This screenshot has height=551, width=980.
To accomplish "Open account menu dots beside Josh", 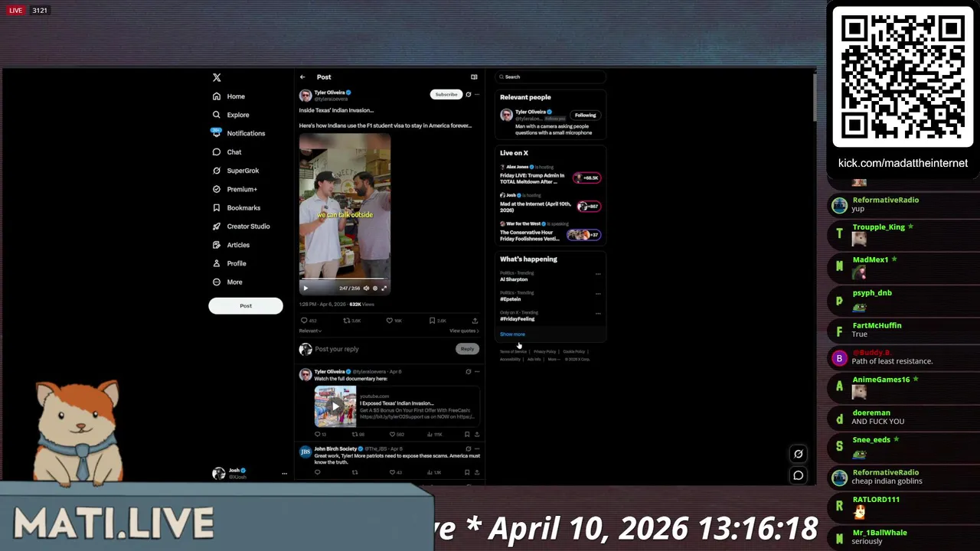I will tap(284, 474).
